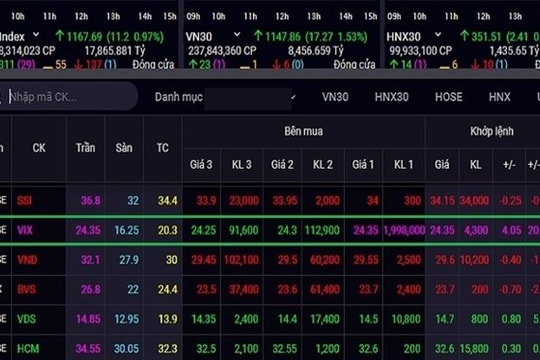This screenshot has width=540, height=360.
Task: Click VND reference price 30
Action: tap(172, 260)
